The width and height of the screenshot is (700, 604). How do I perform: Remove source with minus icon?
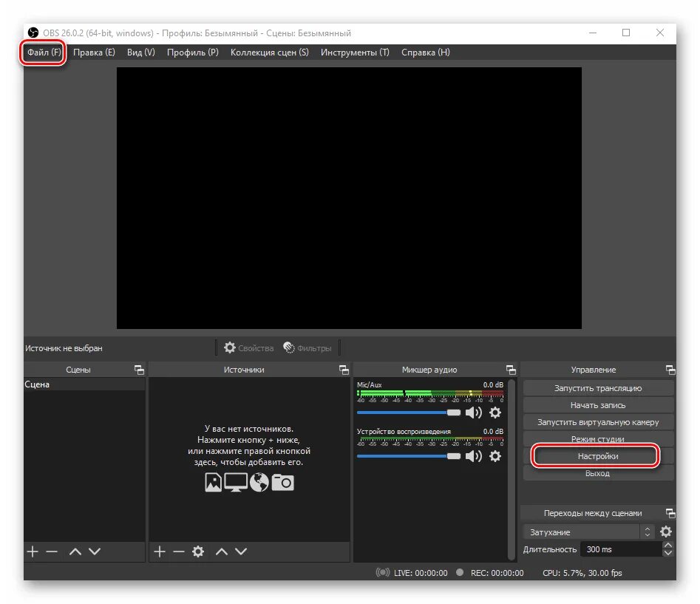pos(179,552)
